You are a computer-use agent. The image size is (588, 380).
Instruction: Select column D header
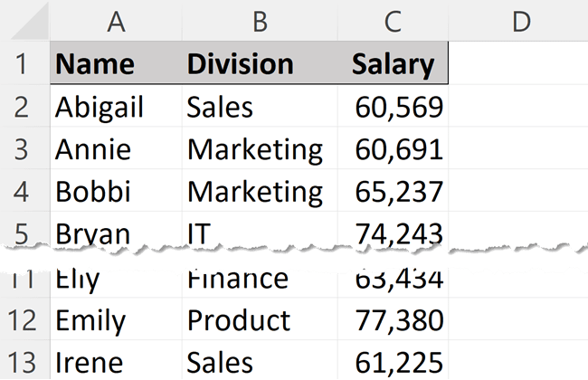[x=518, y=21]
